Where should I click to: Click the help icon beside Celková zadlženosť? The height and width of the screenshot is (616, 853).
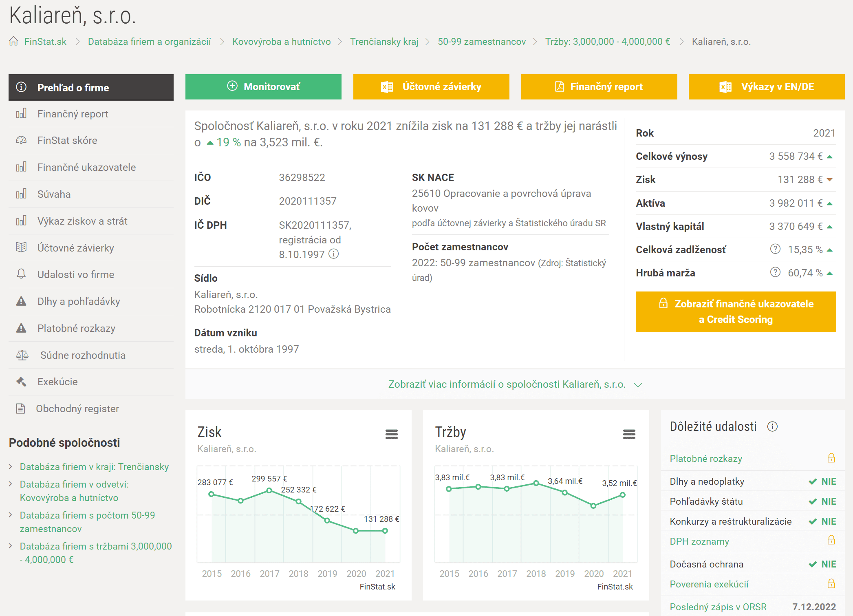pyautogui.click(x=775, y=249)
